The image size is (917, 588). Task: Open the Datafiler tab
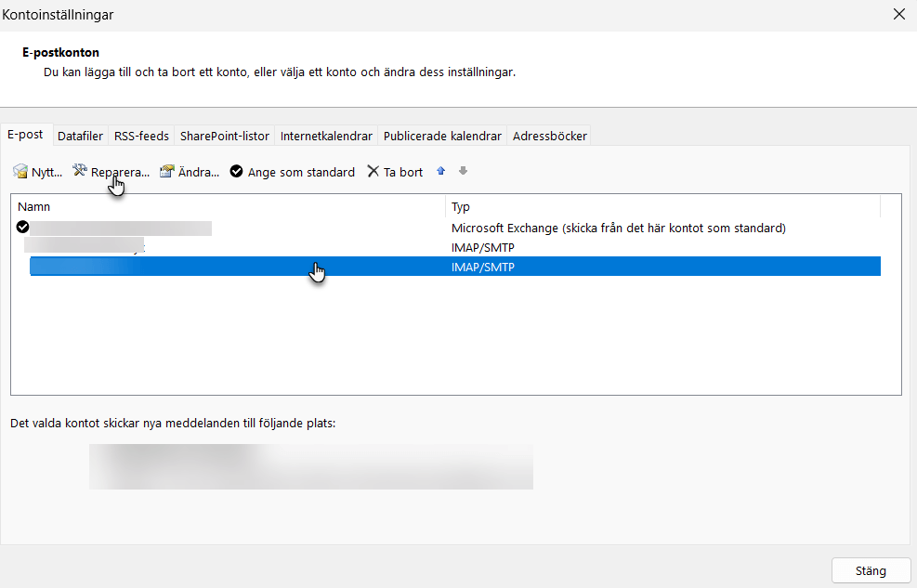[80, 136]
